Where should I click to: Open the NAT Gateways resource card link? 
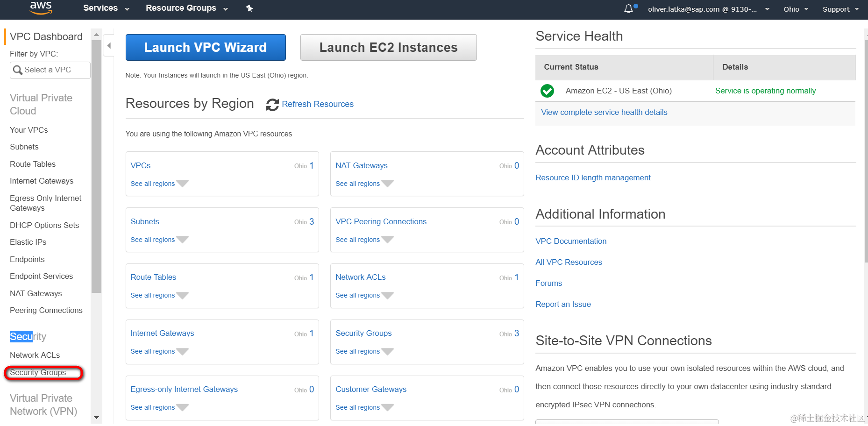(362, 165)
